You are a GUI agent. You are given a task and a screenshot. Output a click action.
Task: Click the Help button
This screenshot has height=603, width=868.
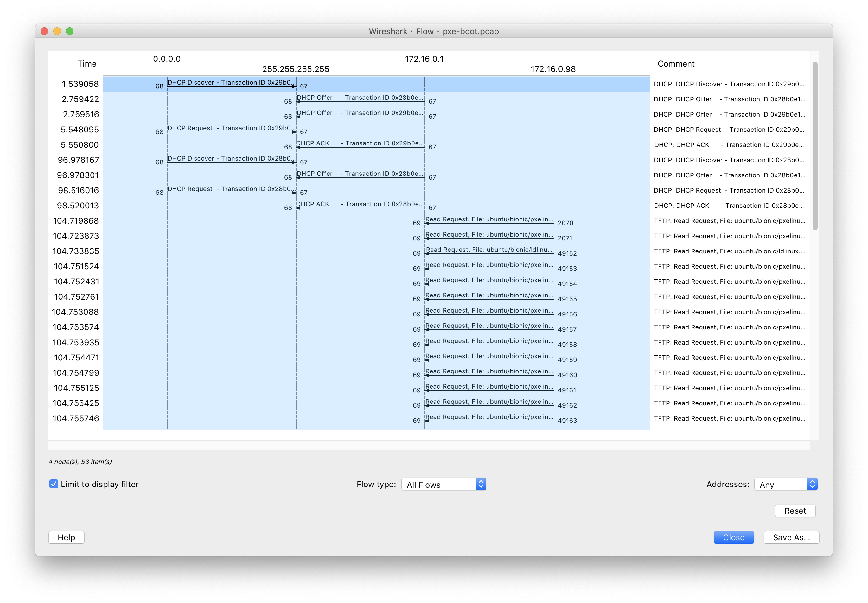pyautogui.click(x=66, y=537)
